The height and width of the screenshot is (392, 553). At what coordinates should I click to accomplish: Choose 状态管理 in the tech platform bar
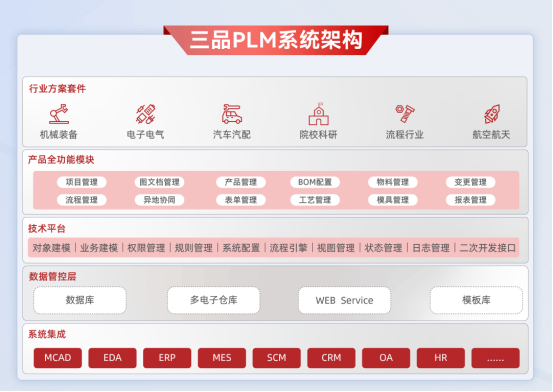point(383,248)
